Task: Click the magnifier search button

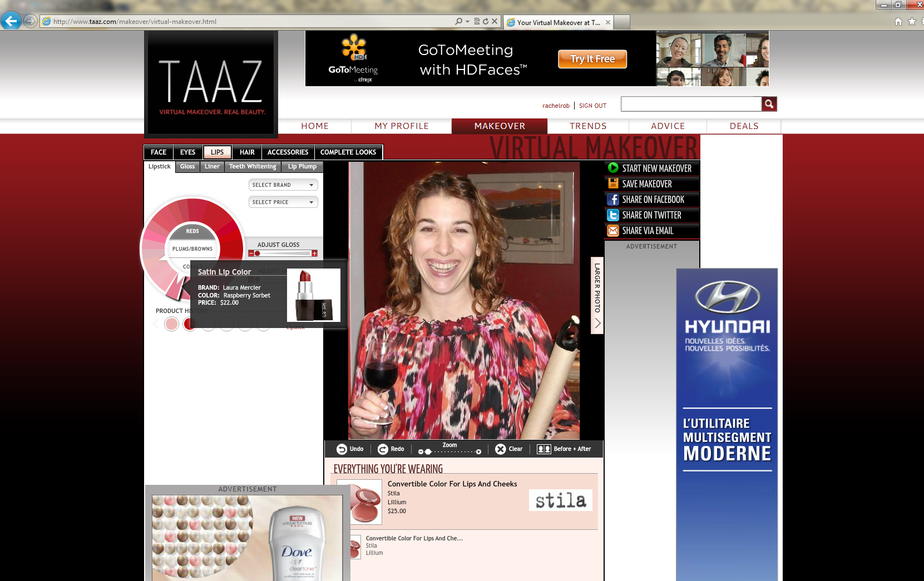Action: [769, 104]
